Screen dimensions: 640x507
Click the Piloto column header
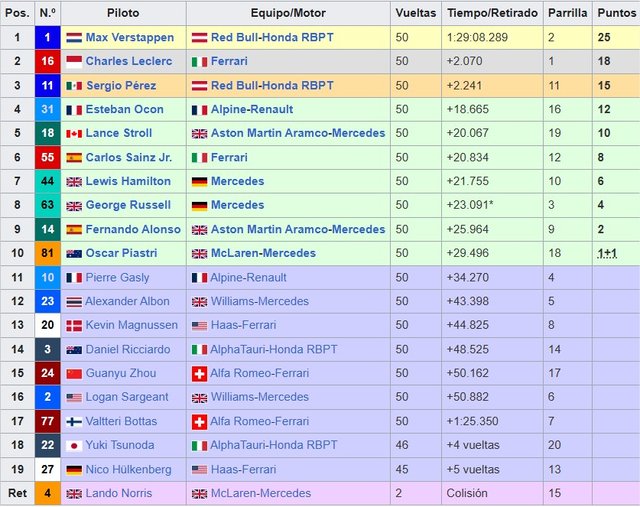[123, 13]
